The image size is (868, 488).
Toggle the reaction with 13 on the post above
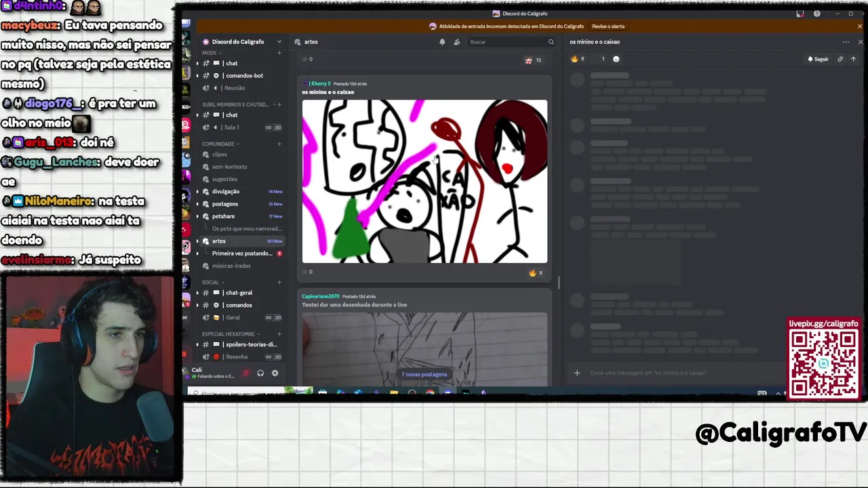533,60
